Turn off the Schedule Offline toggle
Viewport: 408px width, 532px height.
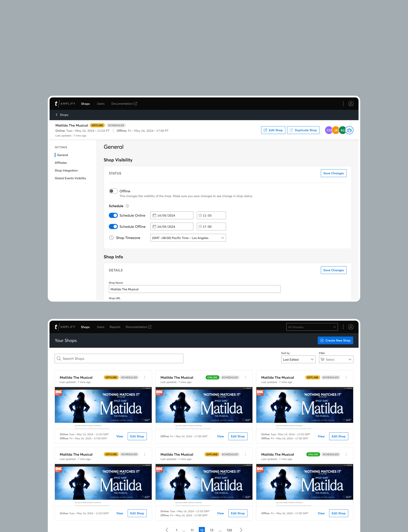pos(113,226)
